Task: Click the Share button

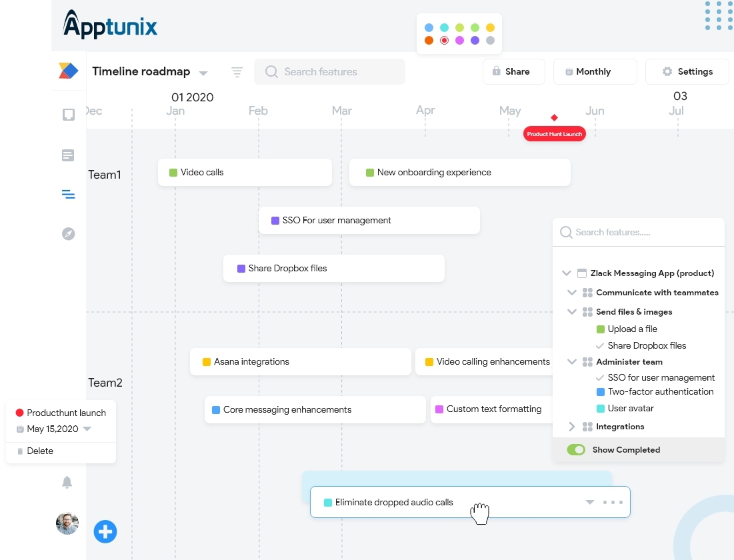Action: point(513,71)
